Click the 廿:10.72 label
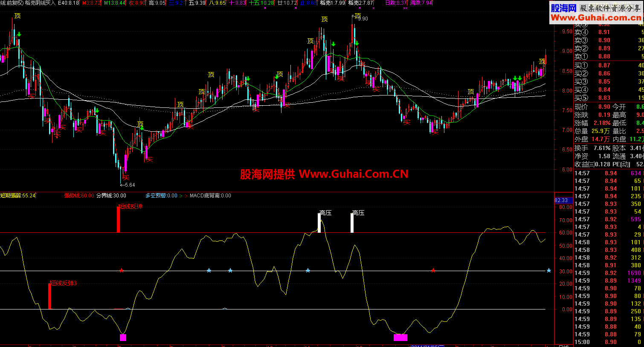Image resolution: width=644 pixels, height=347 pixels. (x=287, y=3)
